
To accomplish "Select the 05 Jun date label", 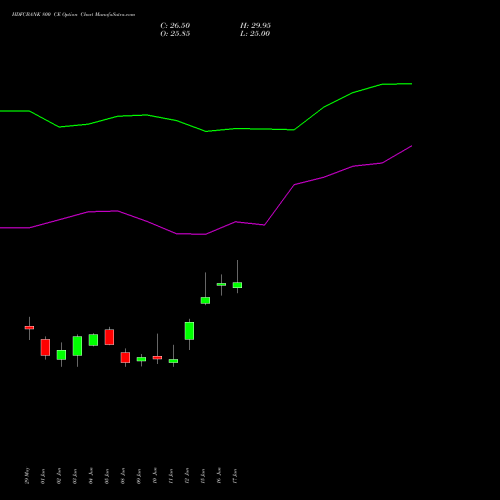I will [x=107, y=476].
